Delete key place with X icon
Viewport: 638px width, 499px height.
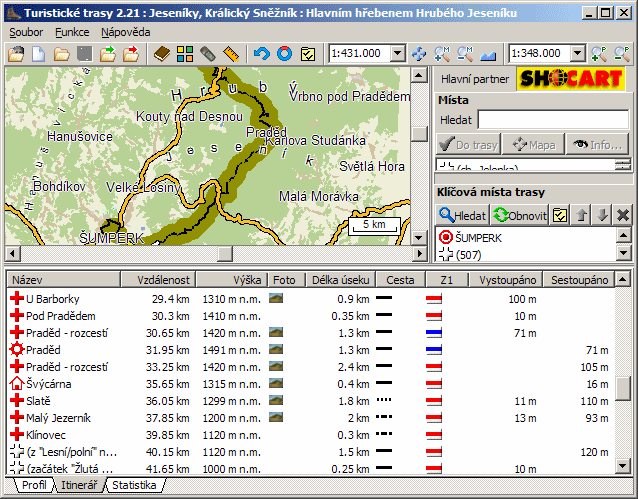point(623,214)
